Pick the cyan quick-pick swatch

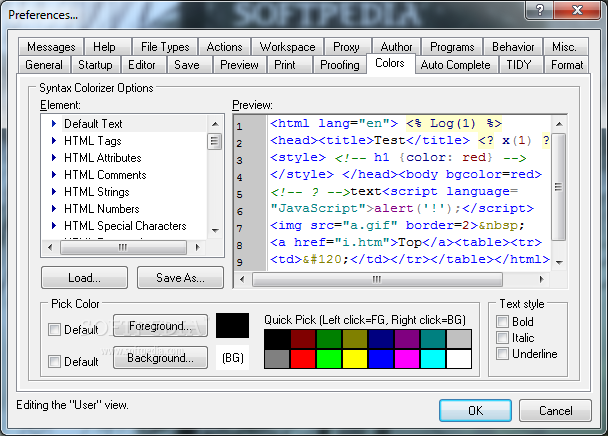point(433,359)
